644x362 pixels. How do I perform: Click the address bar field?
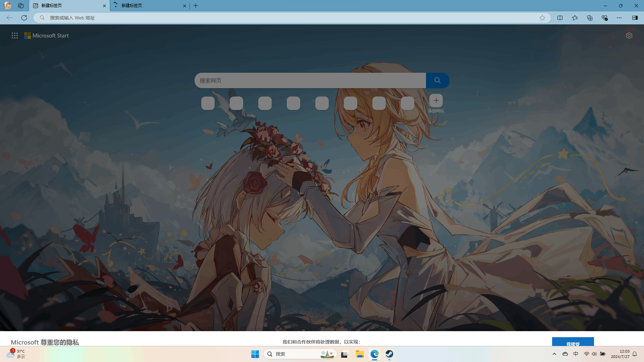[288, 18]
